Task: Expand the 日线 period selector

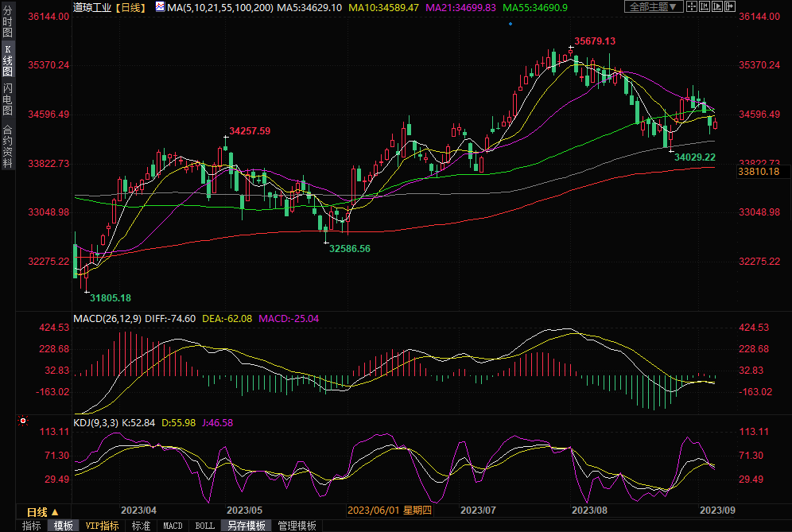Action: tap(42, 511)
